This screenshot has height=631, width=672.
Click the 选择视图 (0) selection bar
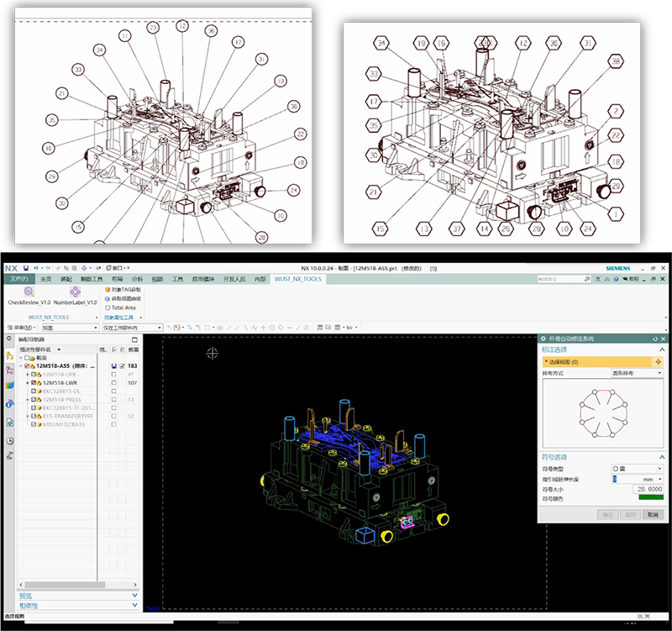pos(598,362)
